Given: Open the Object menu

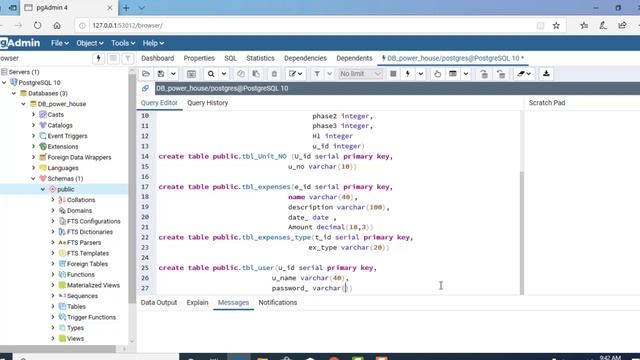Looking at the screenshot, I should [x=90, y=43].
